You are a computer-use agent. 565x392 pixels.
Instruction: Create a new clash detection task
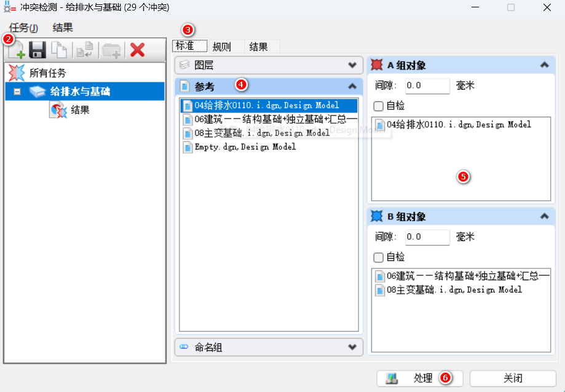click(17, 50)
